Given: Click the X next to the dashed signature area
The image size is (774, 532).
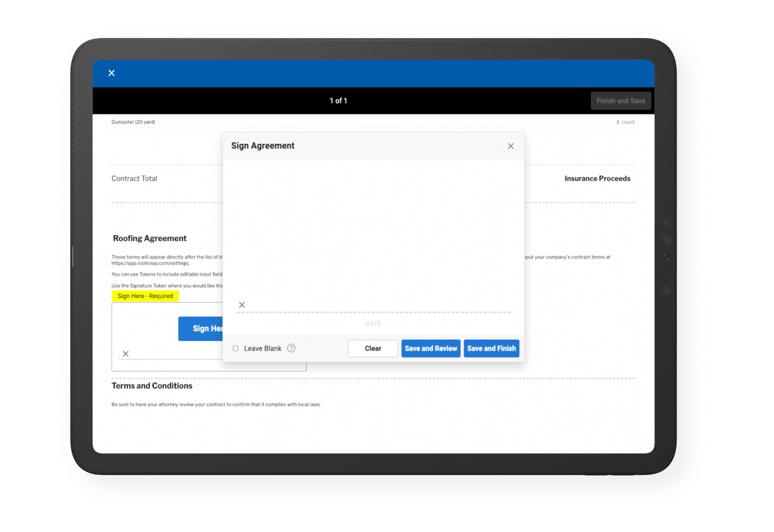Looking at the screenshot, I should point(242,305).
